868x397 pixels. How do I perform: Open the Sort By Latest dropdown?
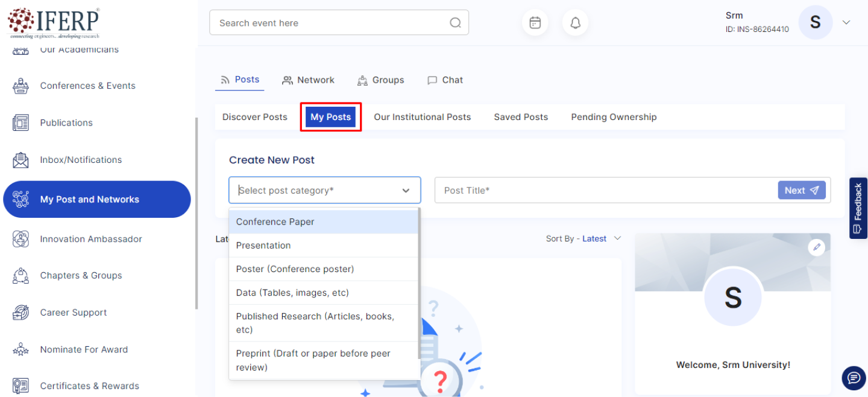pos(583,239)
